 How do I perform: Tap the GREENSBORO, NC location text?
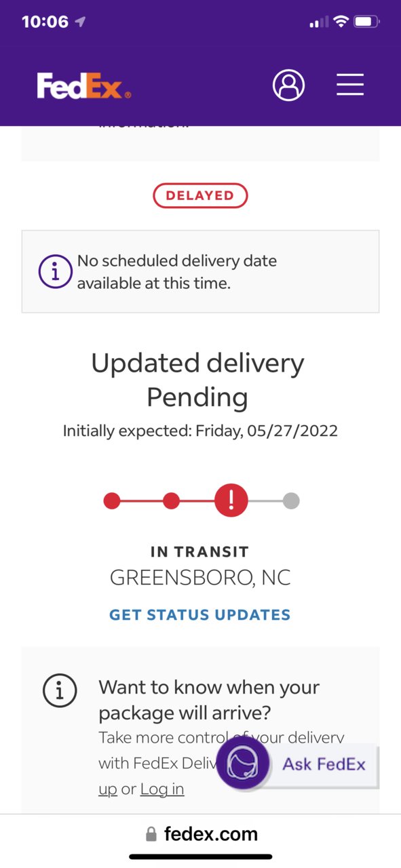pos(200,578)
